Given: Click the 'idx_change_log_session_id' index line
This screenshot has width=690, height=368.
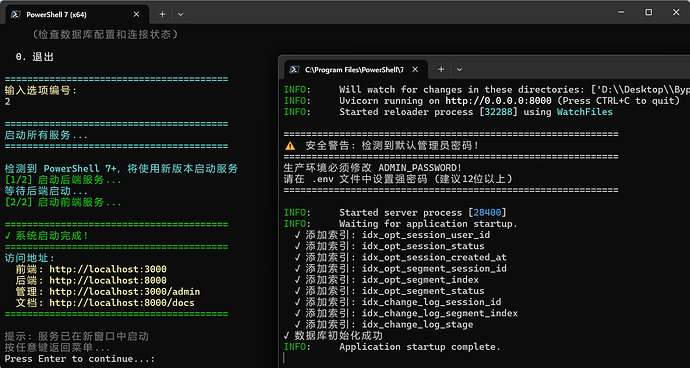Looking at the screenshot, I should tap(398, 302).
